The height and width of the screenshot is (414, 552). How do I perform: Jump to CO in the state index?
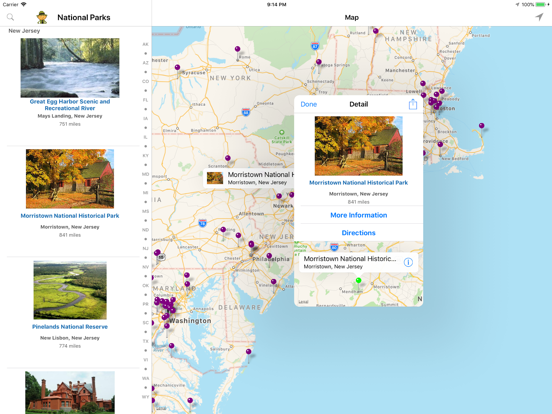point(145,81)
